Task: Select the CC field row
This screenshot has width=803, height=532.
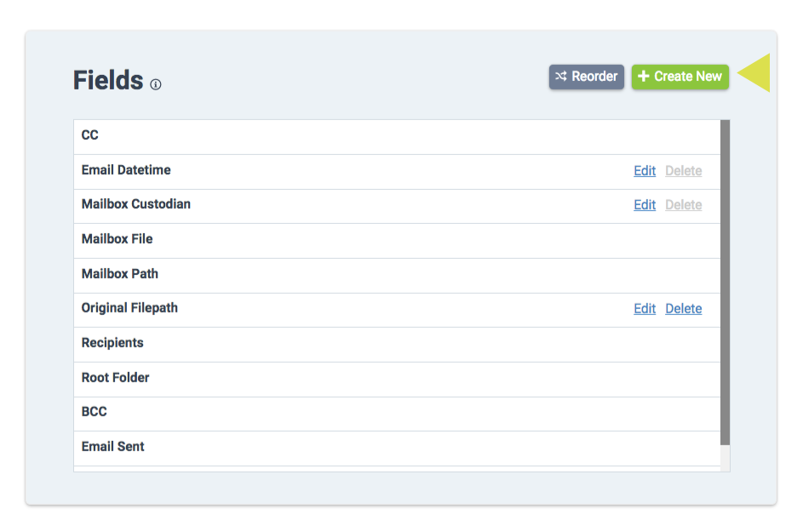Action: tap(397, 137)
